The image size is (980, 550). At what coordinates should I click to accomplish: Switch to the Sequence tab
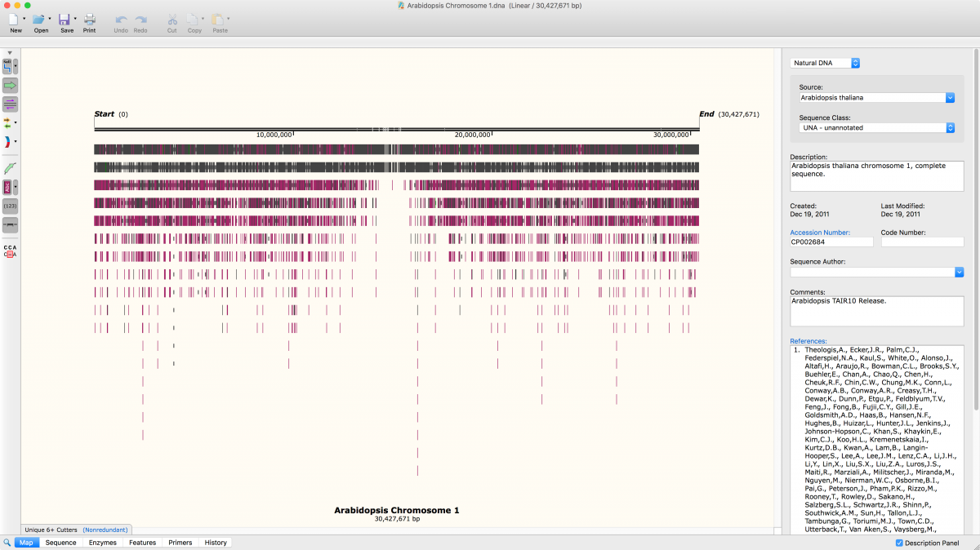pos(60,543)
